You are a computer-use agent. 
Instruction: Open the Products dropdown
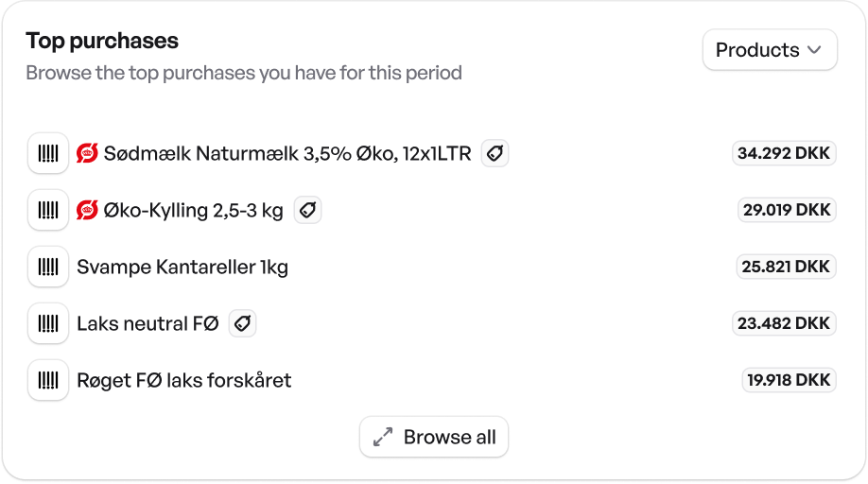[x=769, y=50]
